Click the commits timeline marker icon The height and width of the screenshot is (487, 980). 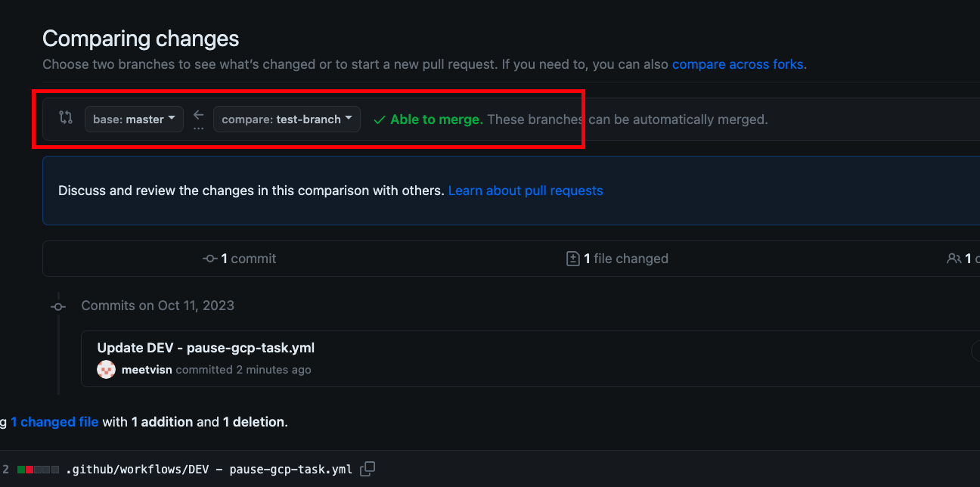click(x=58, y=306)
